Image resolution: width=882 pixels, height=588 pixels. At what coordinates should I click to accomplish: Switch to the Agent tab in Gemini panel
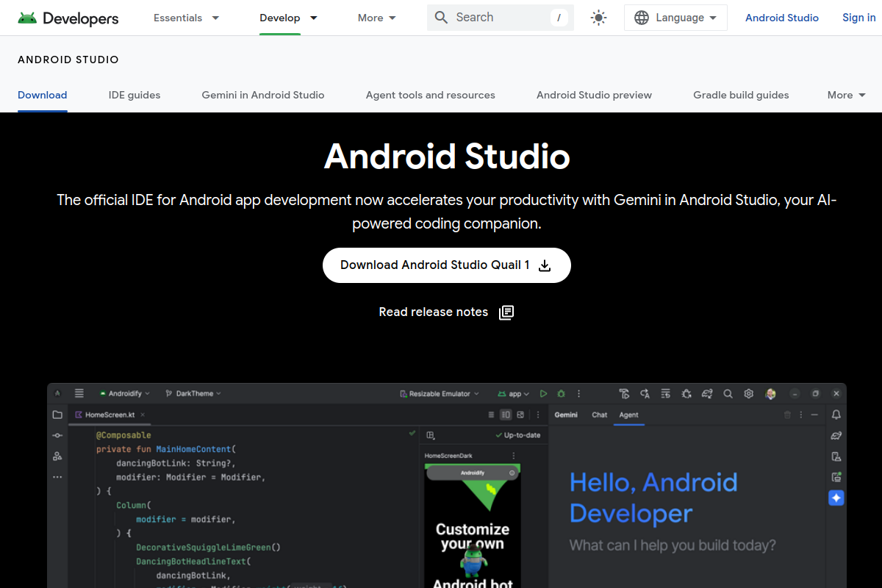coord(628,415)
